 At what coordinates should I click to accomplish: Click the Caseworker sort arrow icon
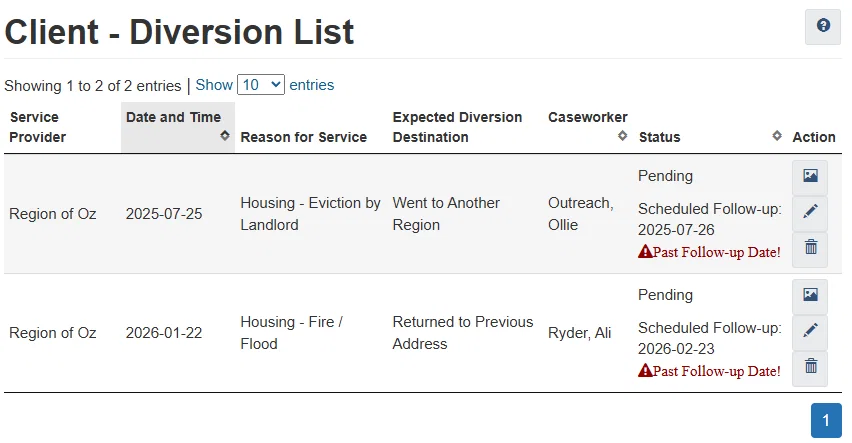622,136
